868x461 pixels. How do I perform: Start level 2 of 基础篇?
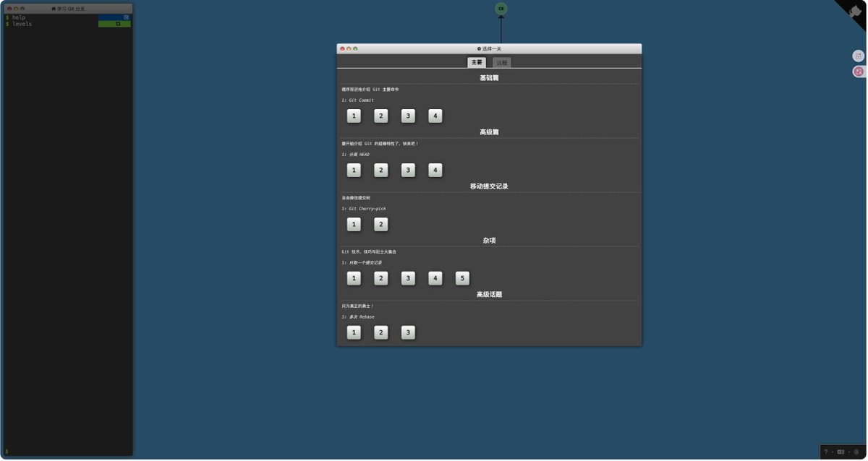381,116
